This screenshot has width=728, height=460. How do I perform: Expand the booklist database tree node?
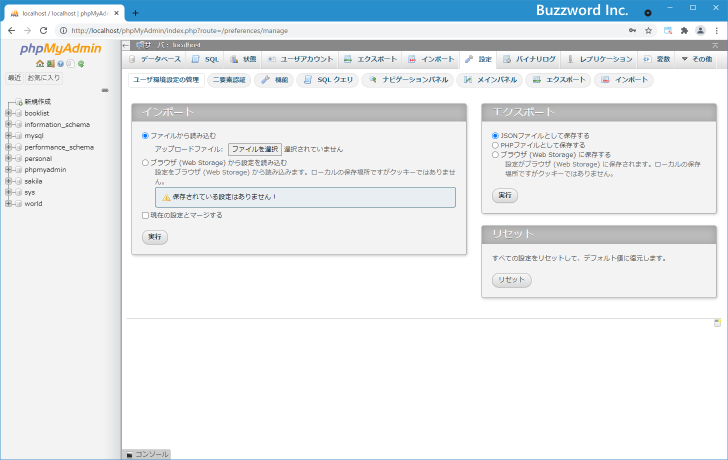(x=8, y=113)
